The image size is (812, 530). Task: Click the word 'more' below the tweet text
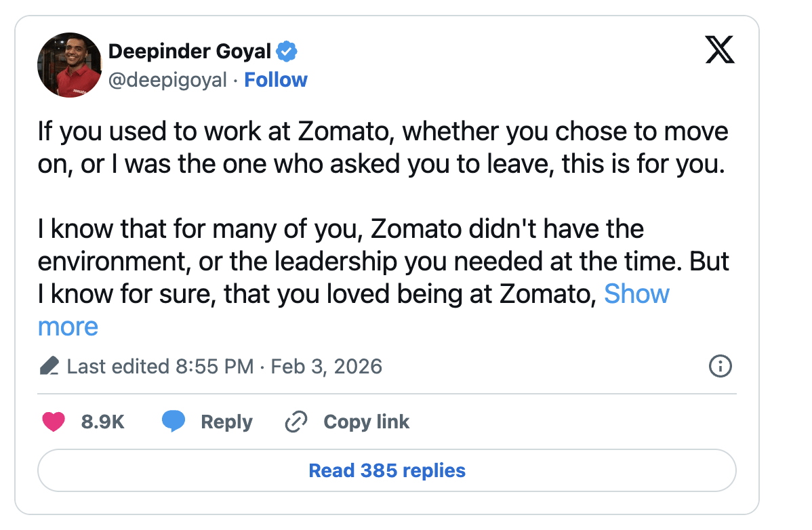pyautogui.click(x=68, y=326)
